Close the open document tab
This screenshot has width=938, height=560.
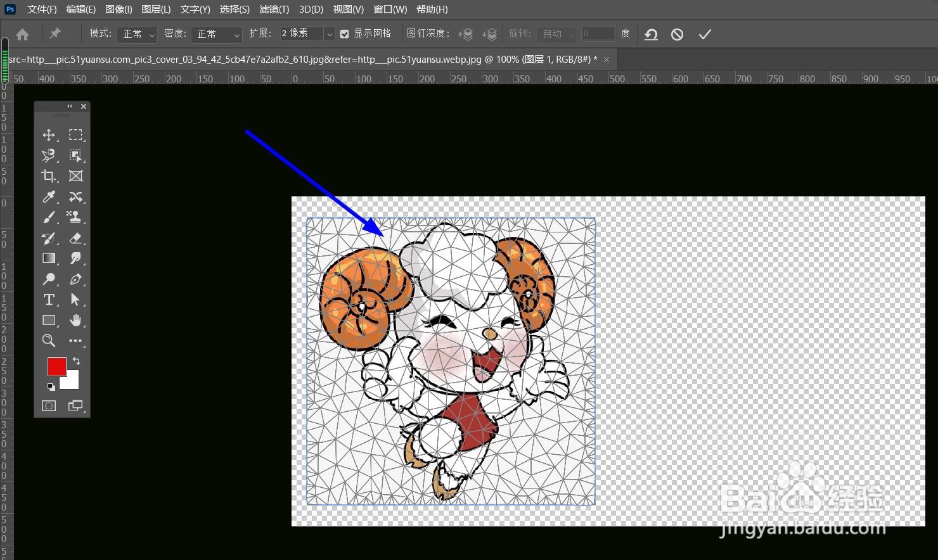click(x=607, y=60)
